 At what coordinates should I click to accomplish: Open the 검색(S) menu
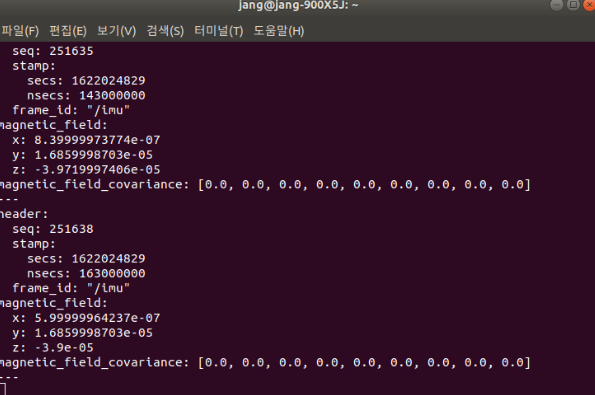(x=165, y=31)
